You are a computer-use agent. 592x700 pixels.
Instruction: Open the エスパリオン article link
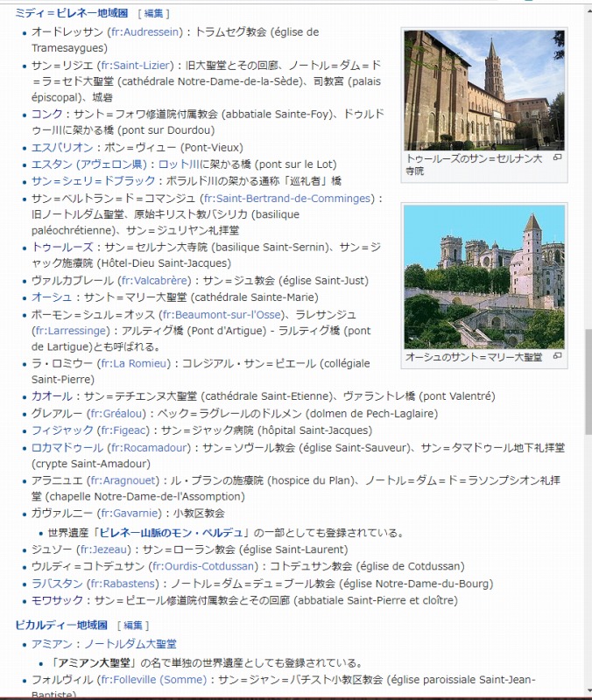click(x=62, y=147)
